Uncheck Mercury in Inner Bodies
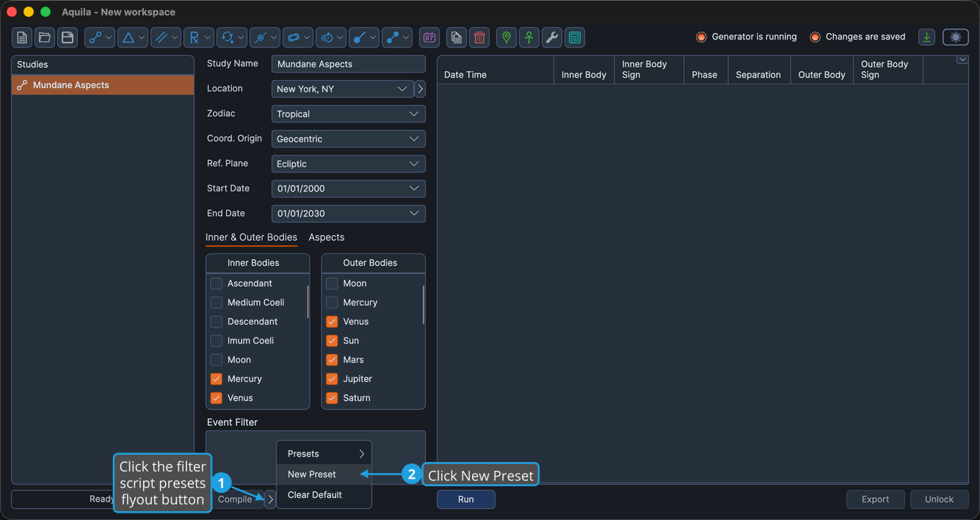Image resolution: width=980 pixels, height=520 pixels. click(x=216, y=379)
